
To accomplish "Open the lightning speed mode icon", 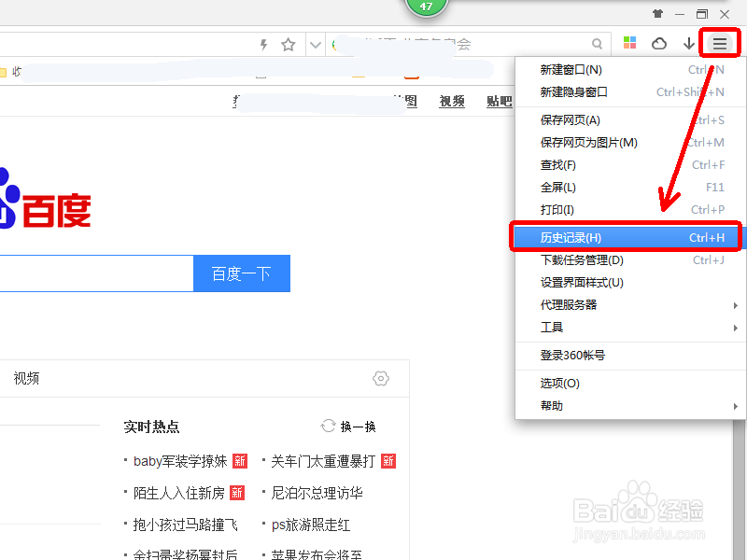I will pyautogui.click(x=263, y=43).
